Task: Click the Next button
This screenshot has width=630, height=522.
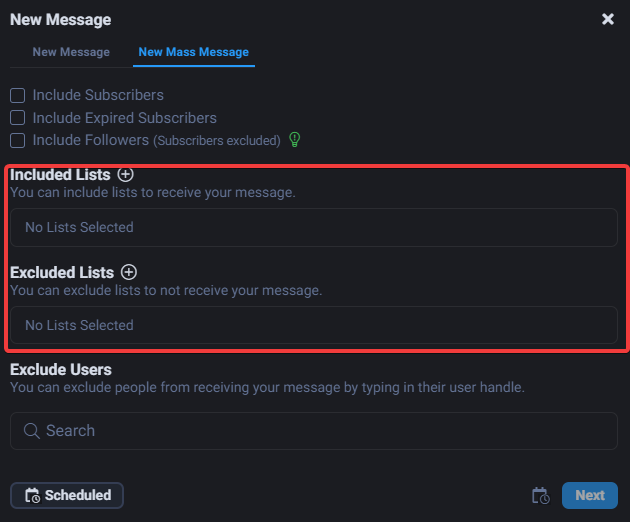Action: [589, 495]
